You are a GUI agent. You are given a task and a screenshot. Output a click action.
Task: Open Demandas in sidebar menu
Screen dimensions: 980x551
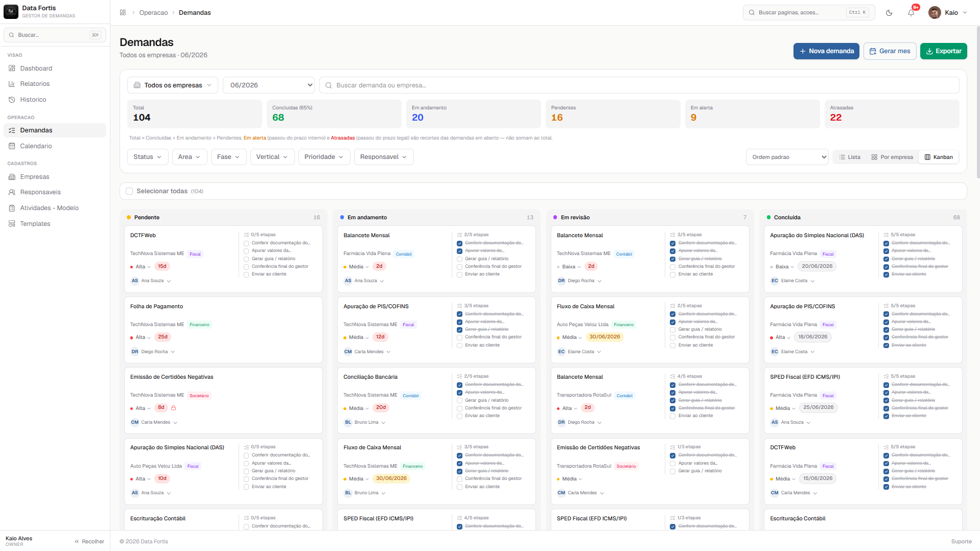coord(55,130)
